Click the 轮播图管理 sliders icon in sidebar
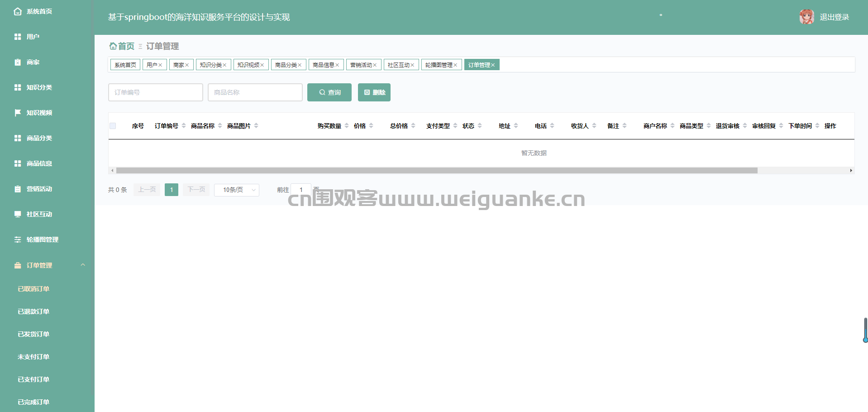Image resolution: width=868 pixels, height=412 pixels. [x=18, y=240]
